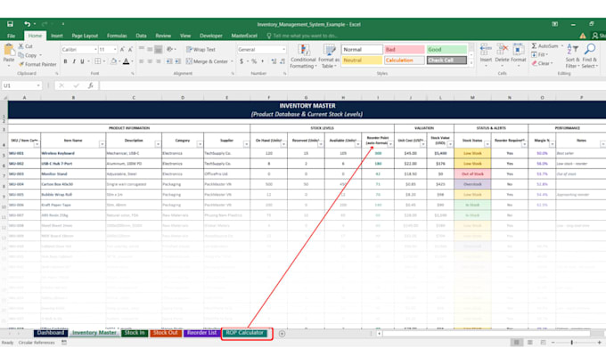Apply the Good cell style

tap(446, 50)
